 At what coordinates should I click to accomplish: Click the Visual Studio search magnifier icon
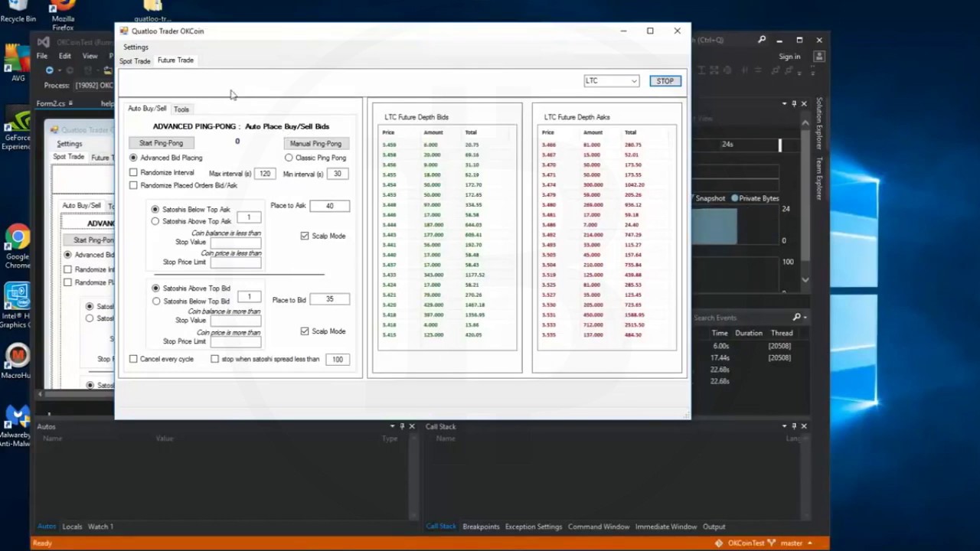(762, 40)
